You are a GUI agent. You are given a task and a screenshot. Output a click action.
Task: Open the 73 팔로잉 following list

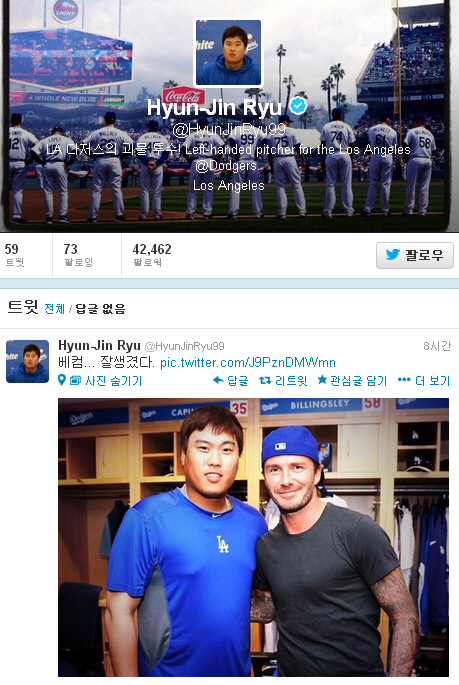[79, 255]
